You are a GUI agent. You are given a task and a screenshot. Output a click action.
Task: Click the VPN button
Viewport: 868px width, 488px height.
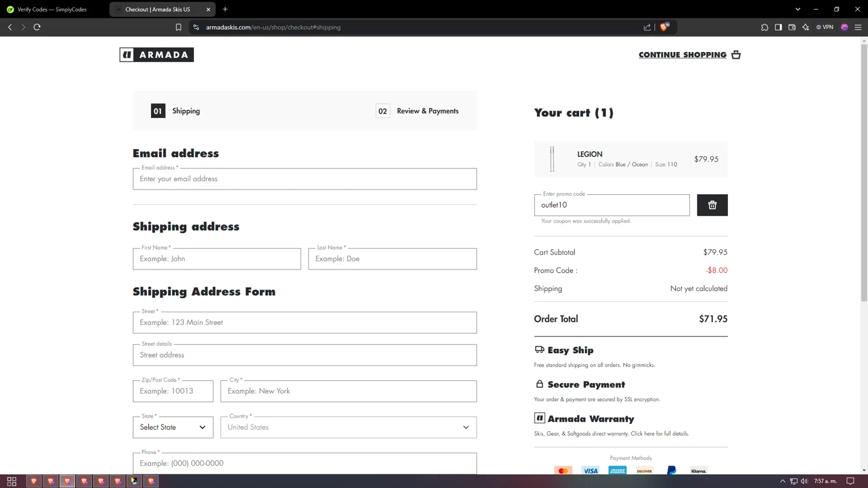point(825,27)
